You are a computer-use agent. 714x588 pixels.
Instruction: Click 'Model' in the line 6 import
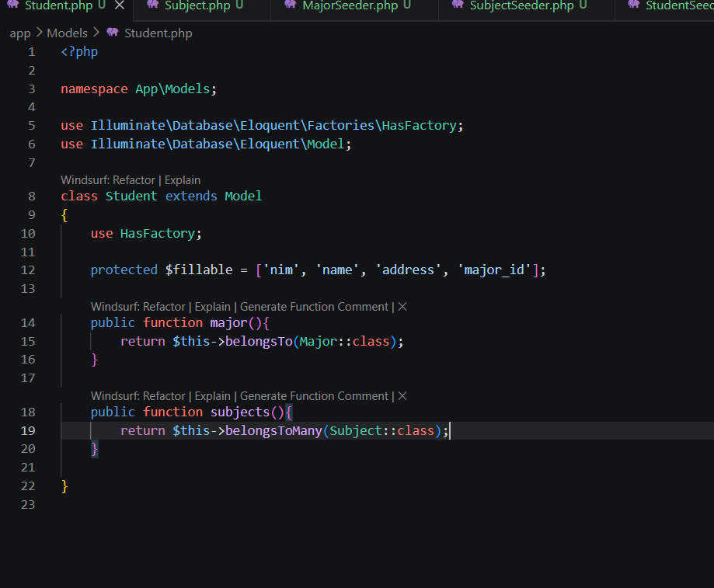click(x=326, y=144)
